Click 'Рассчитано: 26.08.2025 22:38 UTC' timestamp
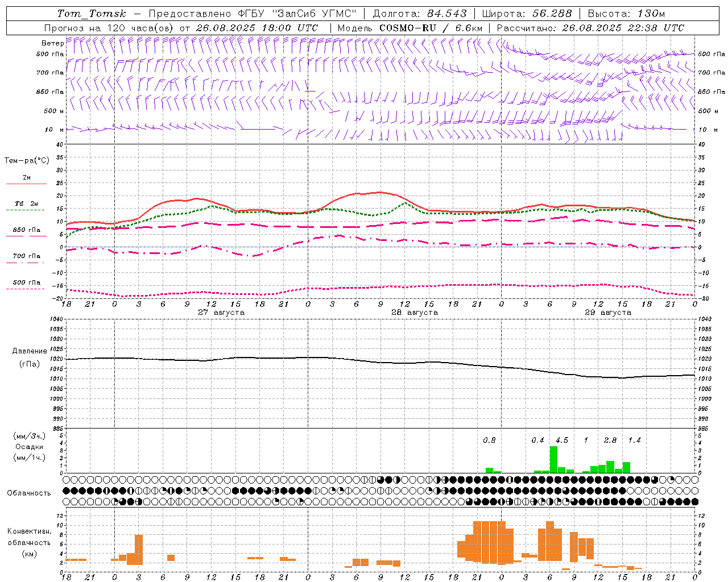Screen dimensions: 728x582 tap(590, 28)
